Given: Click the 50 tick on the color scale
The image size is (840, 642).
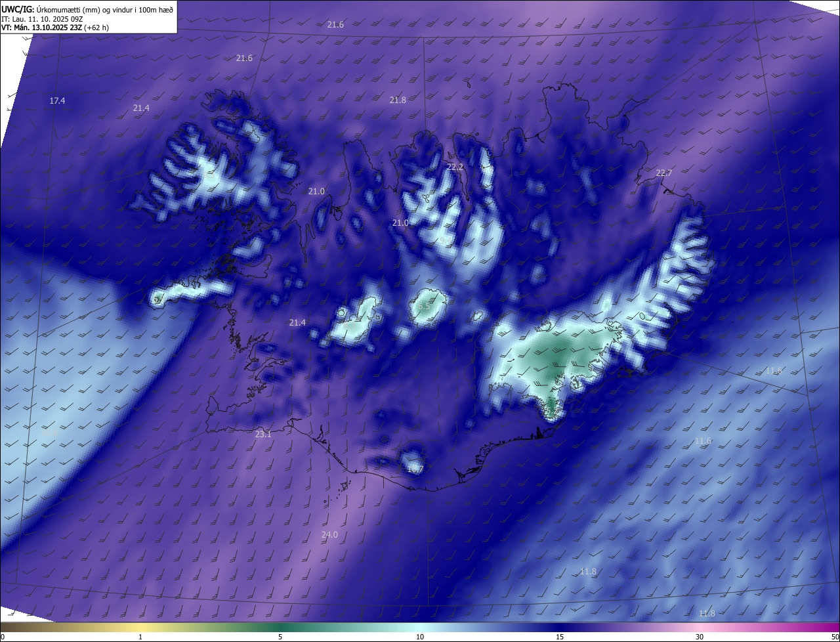Looking at the screenshot, I should [835, 637].
